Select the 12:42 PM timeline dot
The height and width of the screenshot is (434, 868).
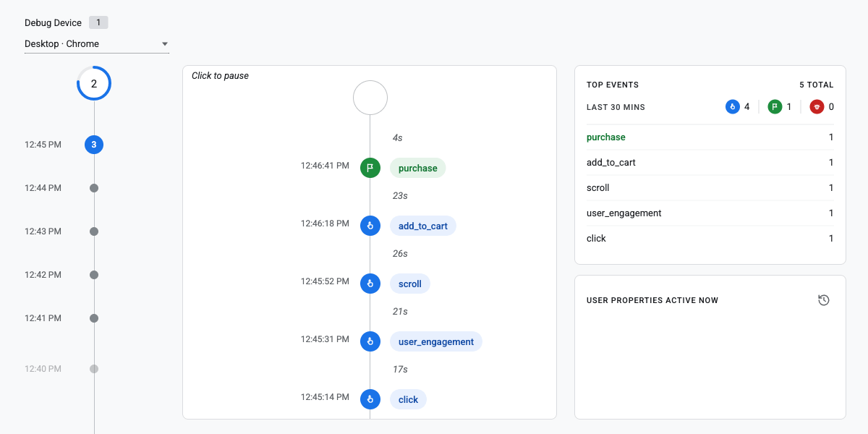[94, 275]
